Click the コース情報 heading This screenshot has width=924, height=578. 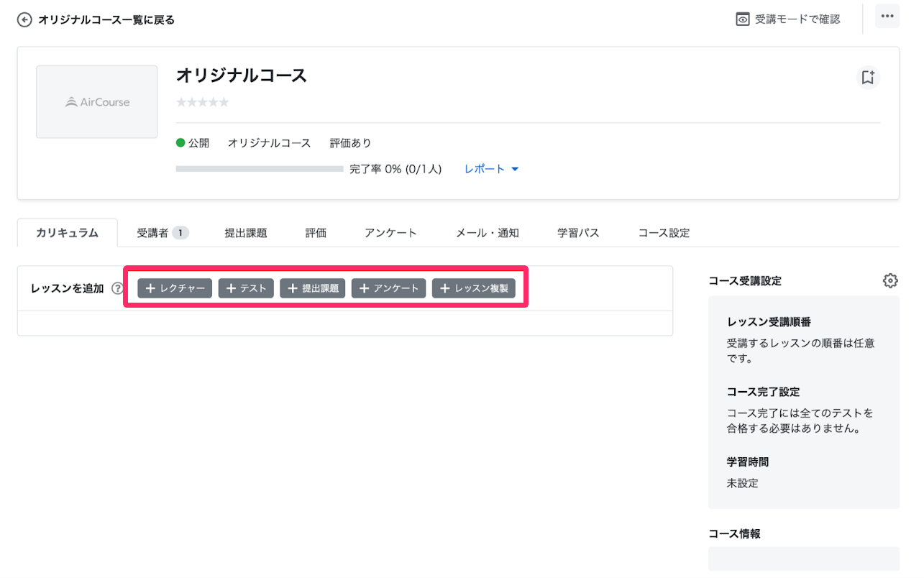click(x=734, y=533)
